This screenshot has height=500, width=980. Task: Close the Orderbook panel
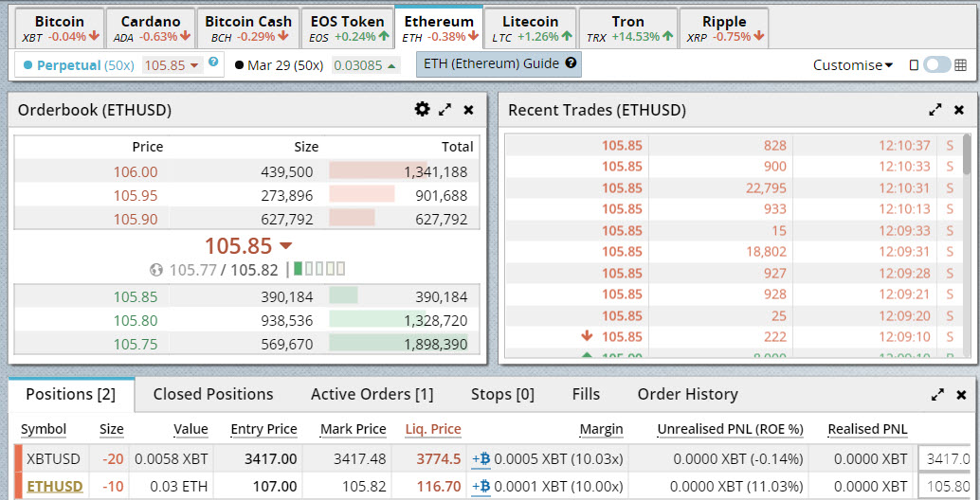[x=468, y=110]
